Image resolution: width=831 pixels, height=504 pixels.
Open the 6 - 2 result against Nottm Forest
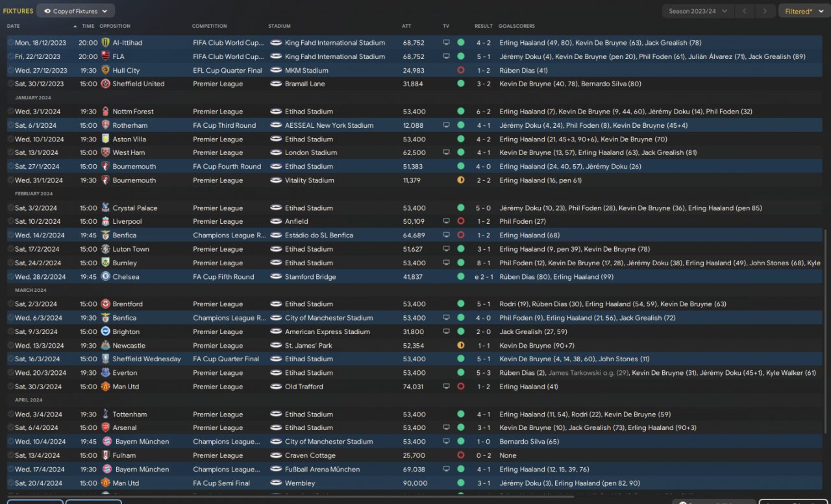484,112
